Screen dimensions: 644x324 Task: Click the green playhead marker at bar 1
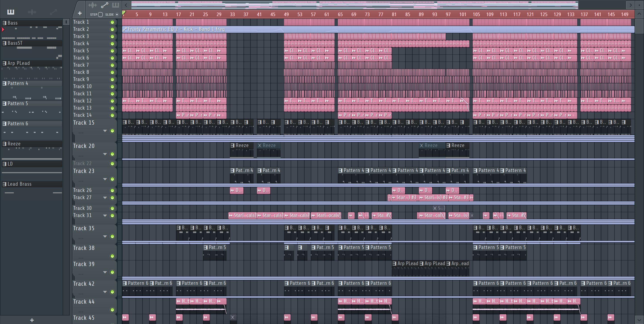pyautogui.click(x=124, y=13)
